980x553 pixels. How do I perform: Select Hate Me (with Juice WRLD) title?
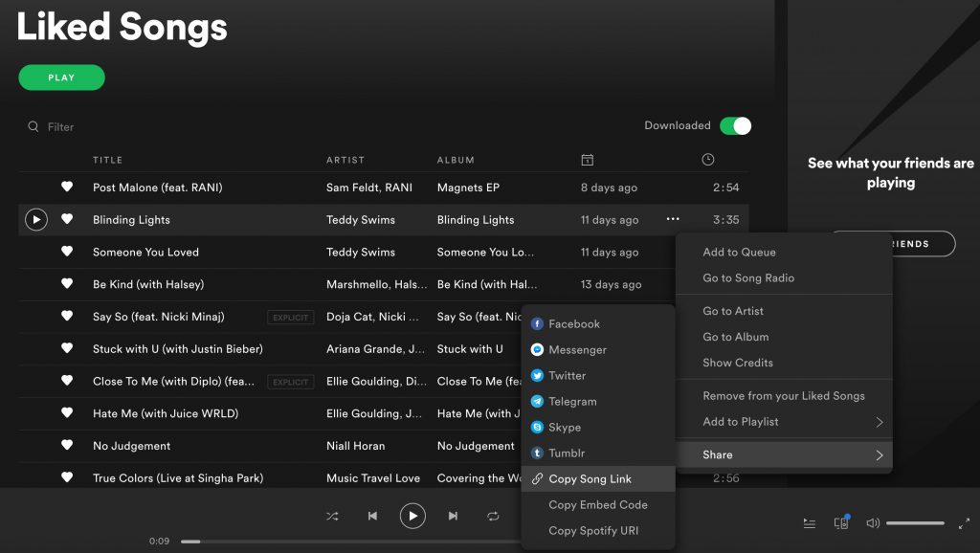point(166,413)
